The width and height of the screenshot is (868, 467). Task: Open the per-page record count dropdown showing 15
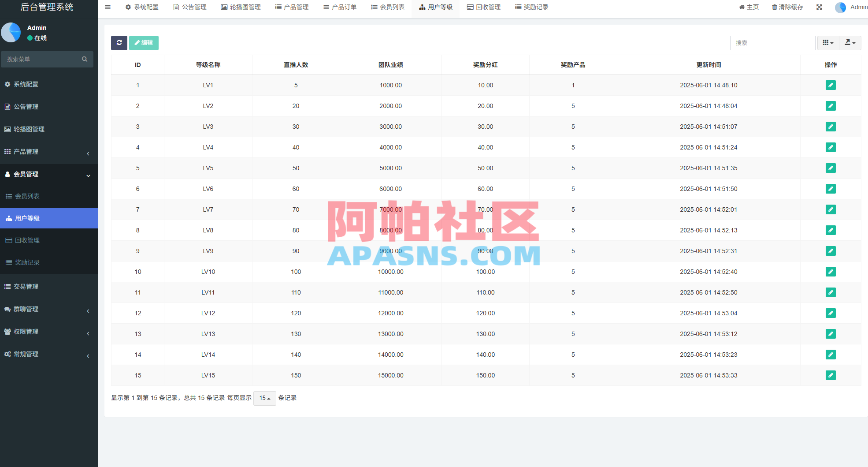click(264, 398)
